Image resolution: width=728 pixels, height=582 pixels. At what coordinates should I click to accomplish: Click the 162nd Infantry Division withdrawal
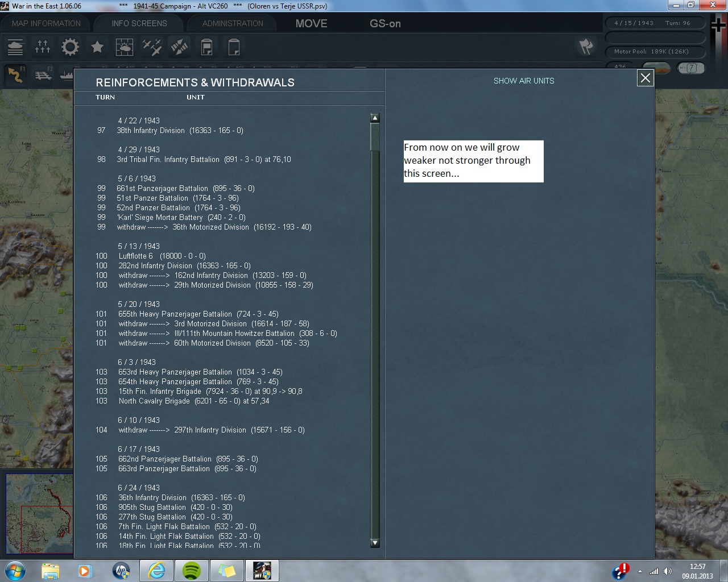click(x=212, y=275)
